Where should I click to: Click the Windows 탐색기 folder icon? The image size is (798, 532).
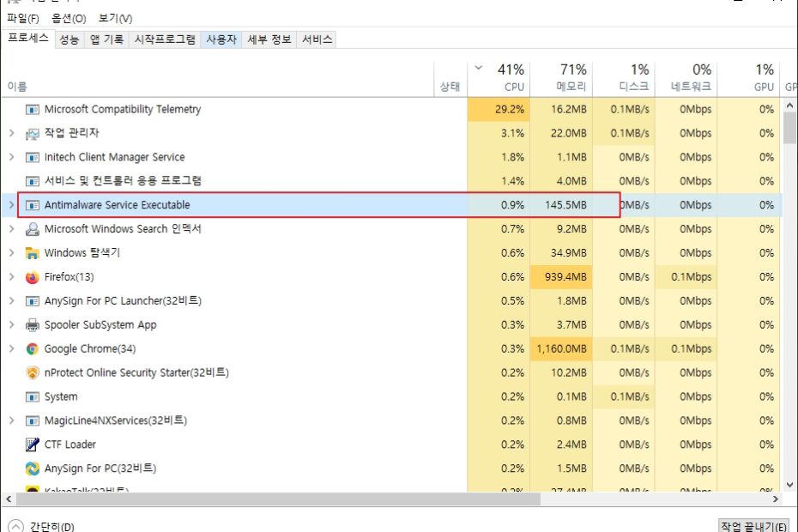pos(32,253)
